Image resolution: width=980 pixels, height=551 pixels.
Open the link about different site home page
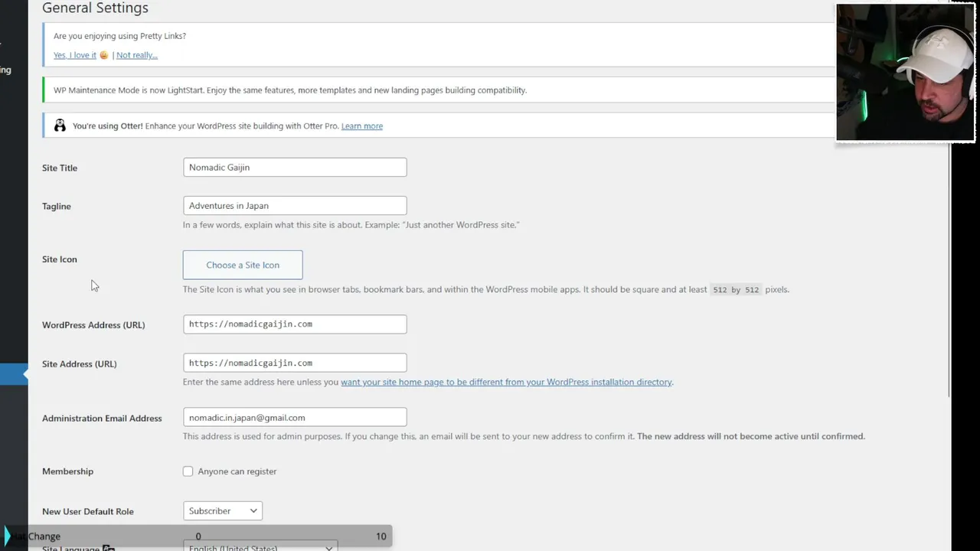[x=506, y=382]
